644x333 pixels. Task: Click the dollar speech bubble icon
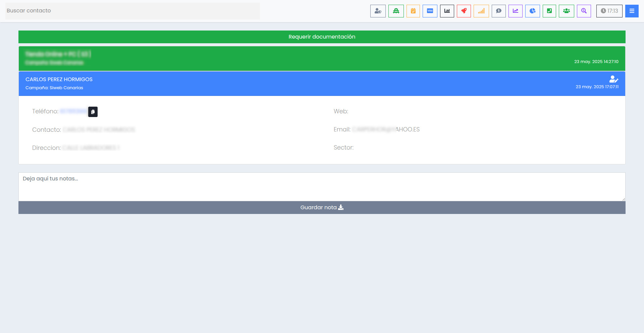498,11
